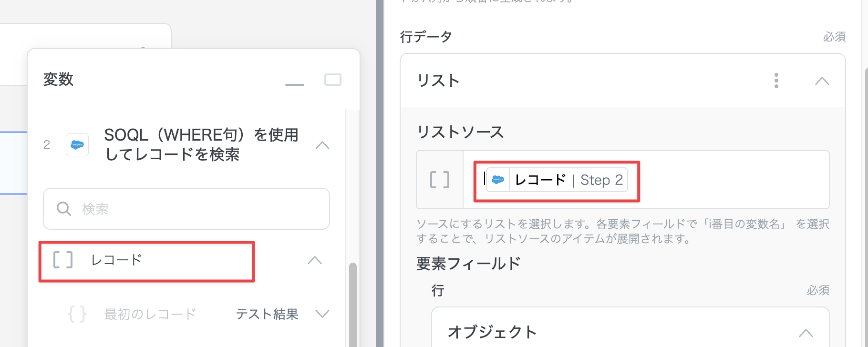Select the 最初のレコード variable
This screenshot has width=868, height=347.
pyautogui.click(x=150, y=314)
